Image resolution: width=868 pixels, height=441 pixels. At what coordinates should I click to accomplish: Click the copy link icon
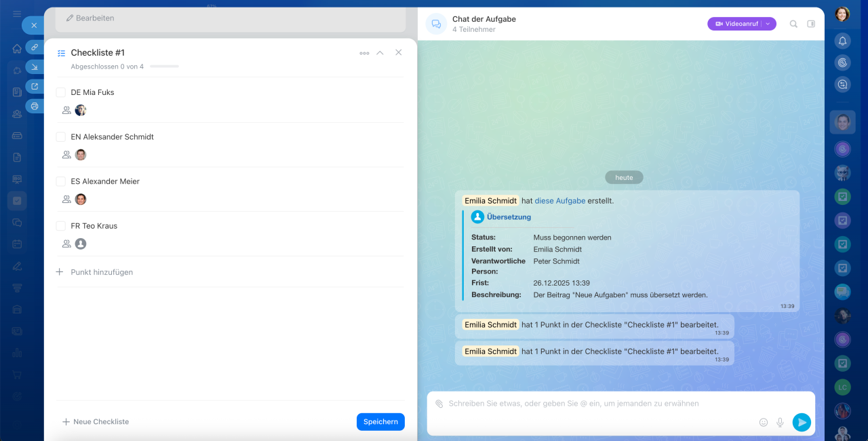(x=35, y=47)
